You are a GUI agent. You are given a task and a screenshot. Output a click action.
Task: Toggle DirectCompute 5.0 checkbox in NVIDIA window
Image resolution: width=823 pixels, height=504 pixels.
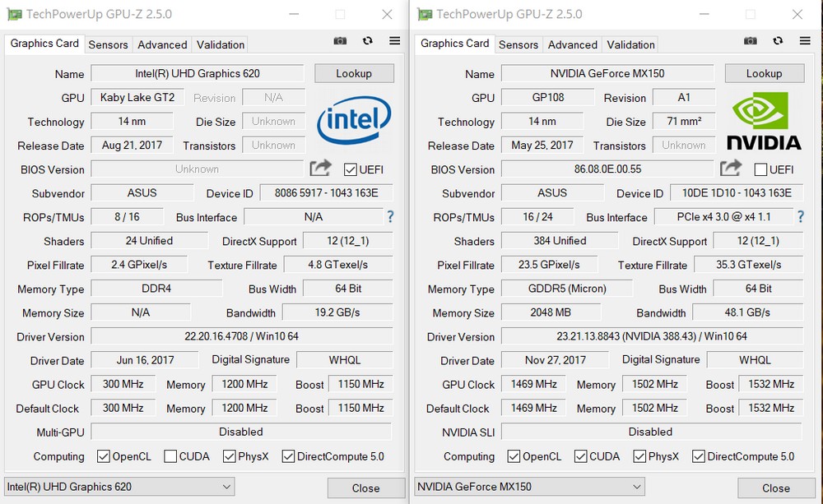(698, 456)
